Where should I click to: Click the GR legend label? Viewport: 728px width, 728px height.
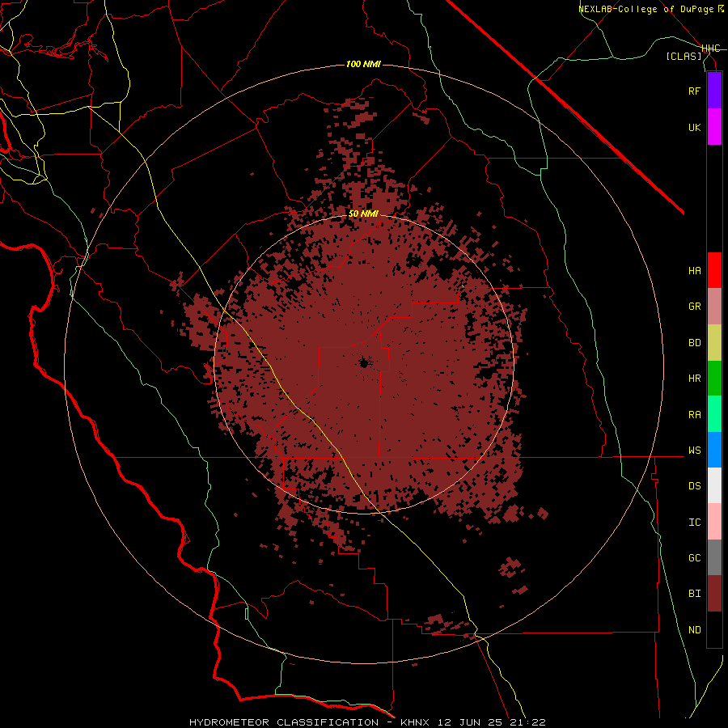click(694, 307)
